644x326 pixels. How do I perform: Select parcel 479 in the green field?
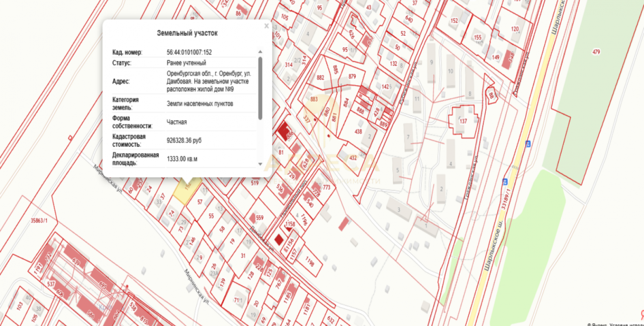[x=596, y=52]
